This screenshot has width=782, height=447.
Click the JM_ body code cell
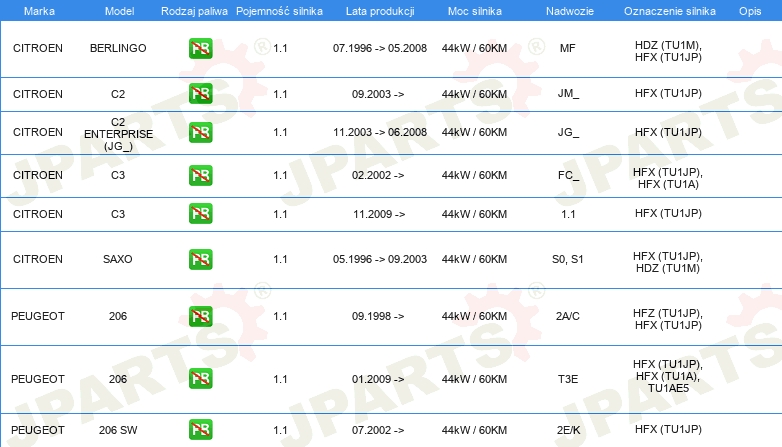[568, 94]
